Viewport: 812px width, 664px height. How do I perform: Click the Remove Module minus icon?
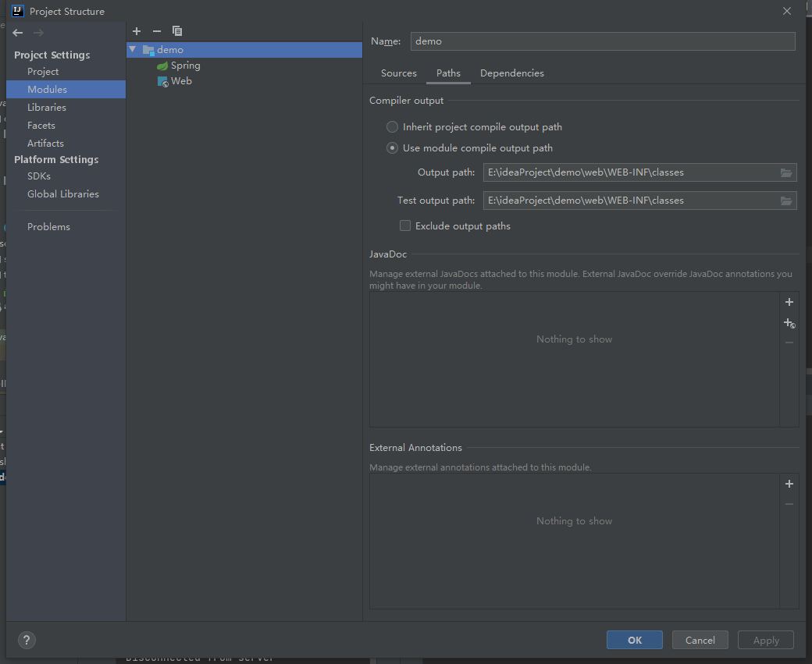coord(156,30)
